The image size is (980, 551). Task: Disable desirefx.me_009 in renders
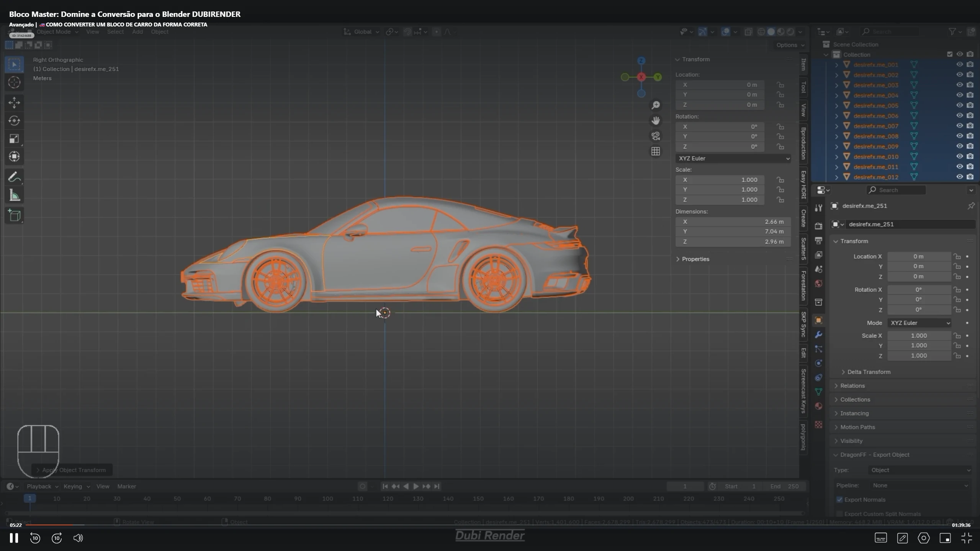pos(970,146)
